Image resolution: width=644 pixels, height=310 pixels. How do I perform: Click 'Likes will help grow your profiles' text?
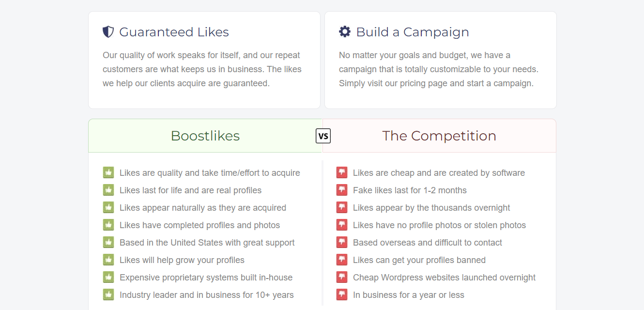[x=182, y=260]
